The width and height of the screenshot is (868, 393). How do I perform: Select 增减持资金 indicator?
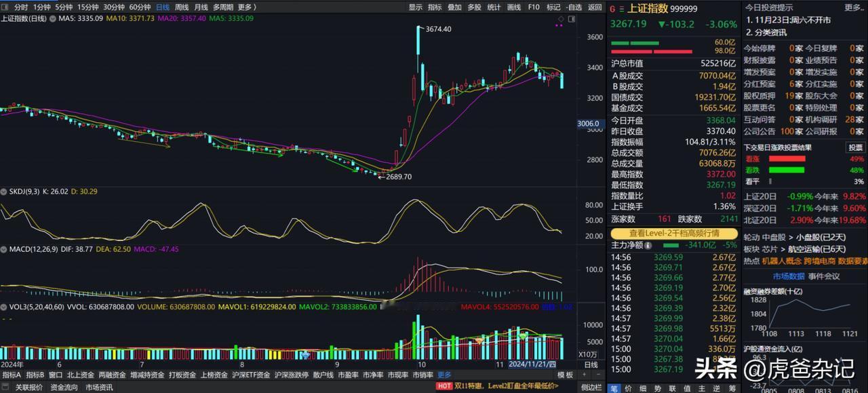pyautogui.click(x=147, y=375)
